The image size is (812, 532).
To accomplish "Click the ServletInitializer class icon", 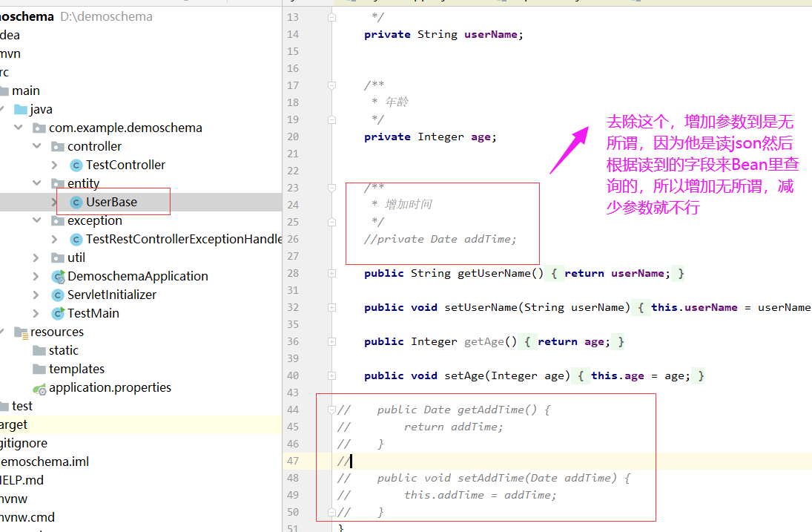I will click(x=58, y=294).
